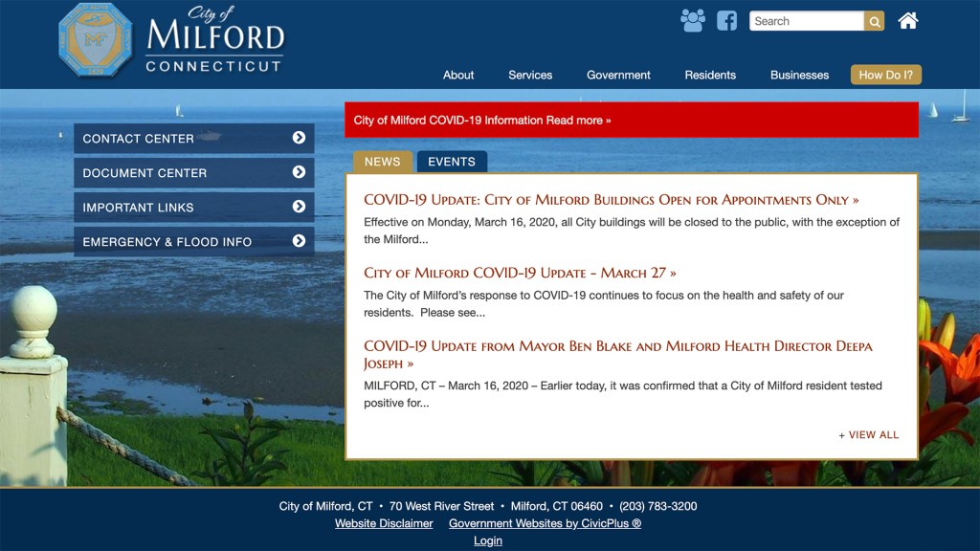Open the Services menu
Image resolution: width=980 pixels, height=551 pixels.
(530, 75)
